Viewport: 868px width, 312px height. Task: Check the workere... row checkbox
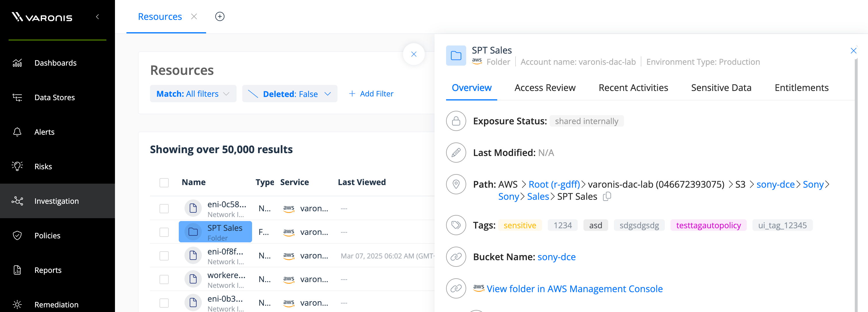pyautogui.click(x=164, y=279)
